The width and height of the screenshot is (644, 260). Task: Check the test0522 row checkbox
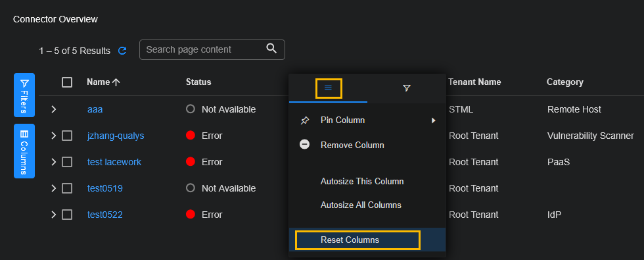click(67, 215)
